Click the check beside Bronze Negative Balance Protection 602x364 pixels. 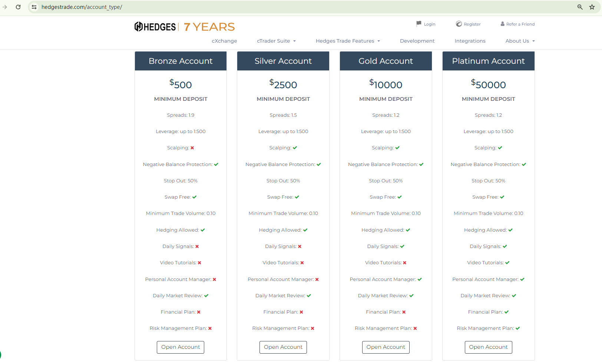click(216, 165)
